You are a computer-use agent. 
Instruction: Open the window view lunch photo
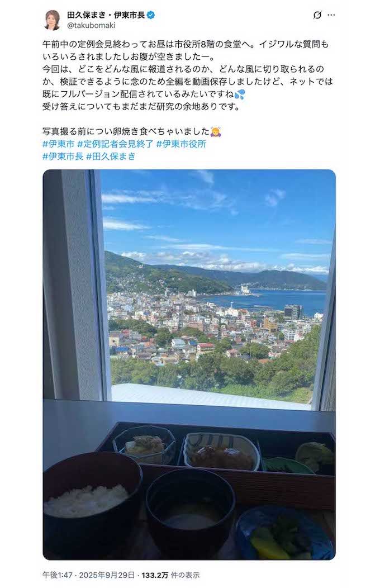point(189,364)
